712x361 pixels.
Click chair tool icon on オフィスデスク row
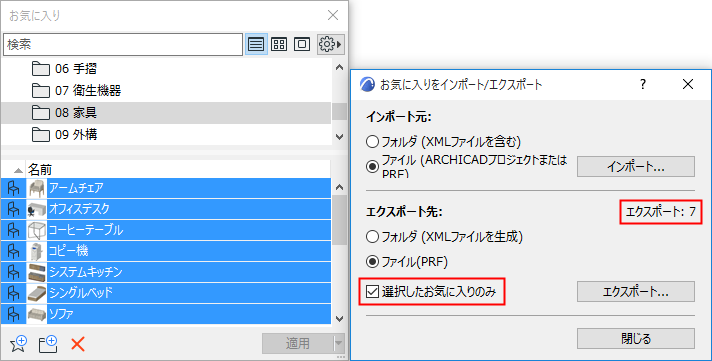[x=14, y=209]
